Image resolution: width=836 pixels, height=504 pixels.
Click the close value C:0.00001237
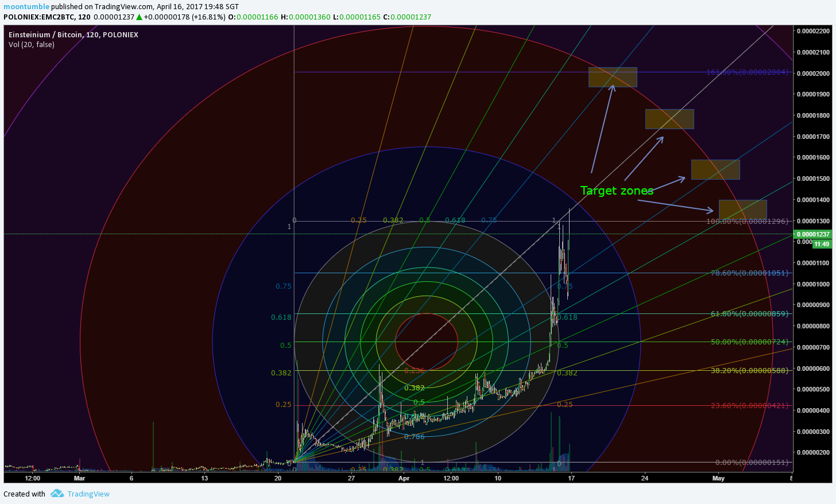pos(407,17)
